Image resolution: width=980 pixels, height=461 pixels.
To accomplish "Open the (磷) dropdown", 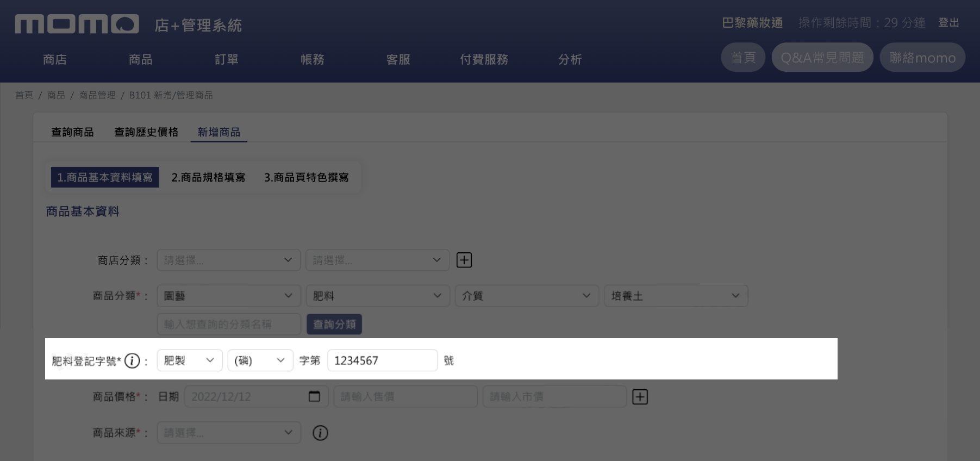I will 260,360.
